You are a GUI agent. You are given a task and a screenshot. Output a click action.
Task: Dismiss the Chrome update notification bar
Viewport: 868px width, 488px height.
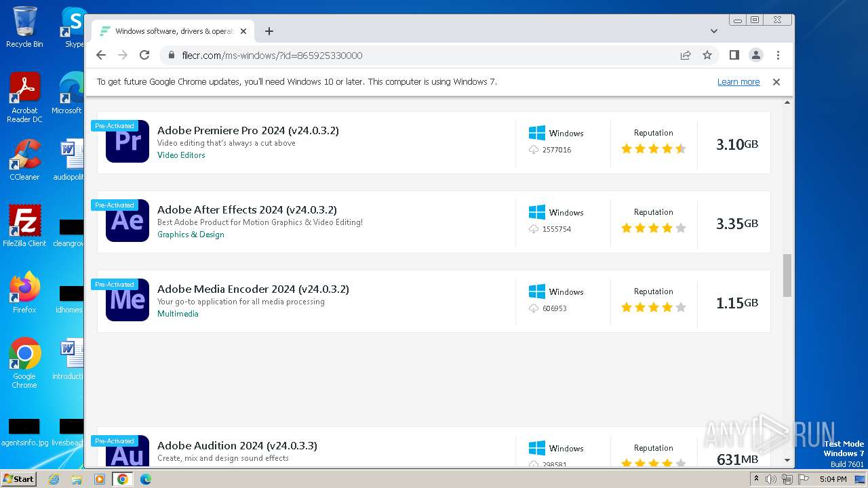pyautogui.click(x=776, y=82)
